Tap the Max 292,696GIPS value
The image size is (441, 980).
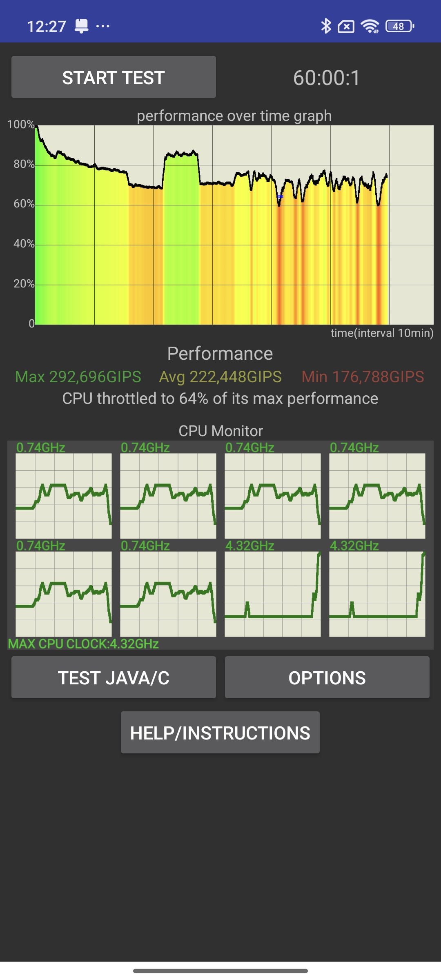point(78,377)
